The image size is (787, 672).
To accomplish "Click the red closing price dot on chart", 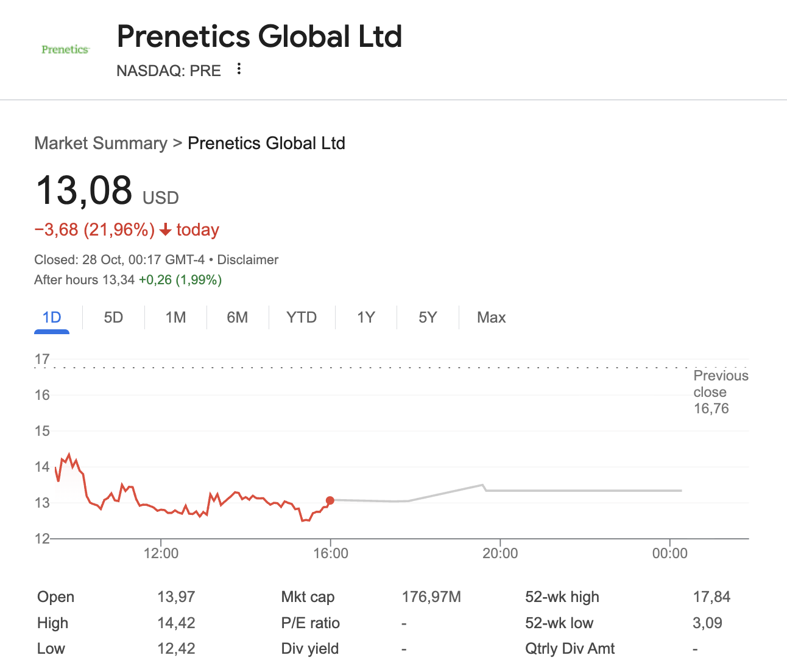I will click(330, 500).
